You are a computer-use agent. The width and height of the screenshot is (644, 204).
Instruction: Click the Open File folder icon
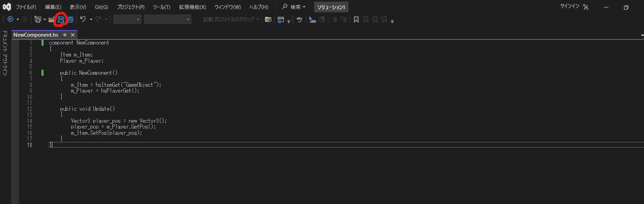(x=52, y=20)
